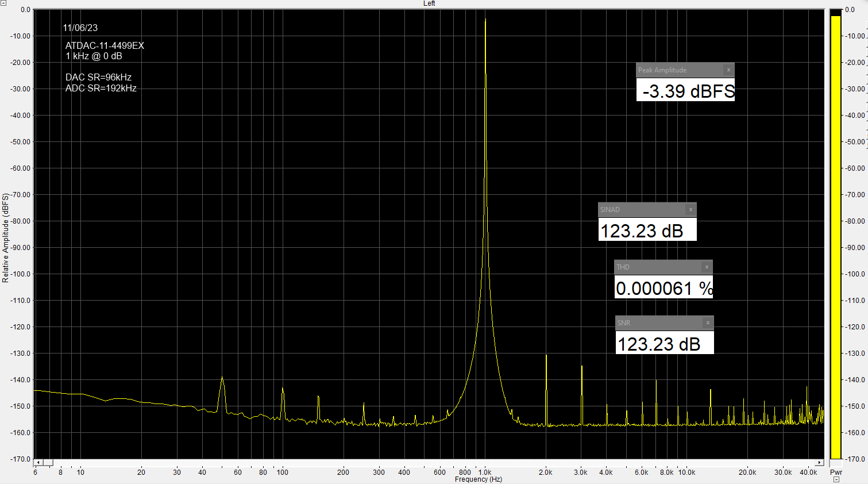Viewport: 868px width, 484px height.
Task: Click the '1 kHz @ 0 dB' annotation
Action: tap(94, 56)
